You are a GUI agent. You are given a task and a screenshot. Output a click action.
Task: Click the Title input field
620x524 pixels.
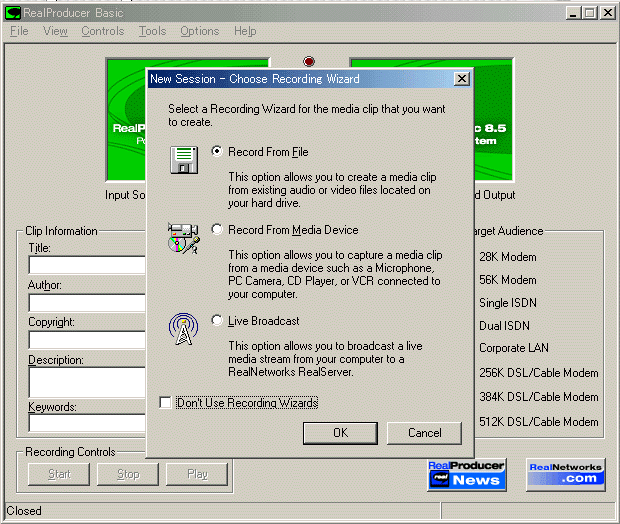point(87,265)
